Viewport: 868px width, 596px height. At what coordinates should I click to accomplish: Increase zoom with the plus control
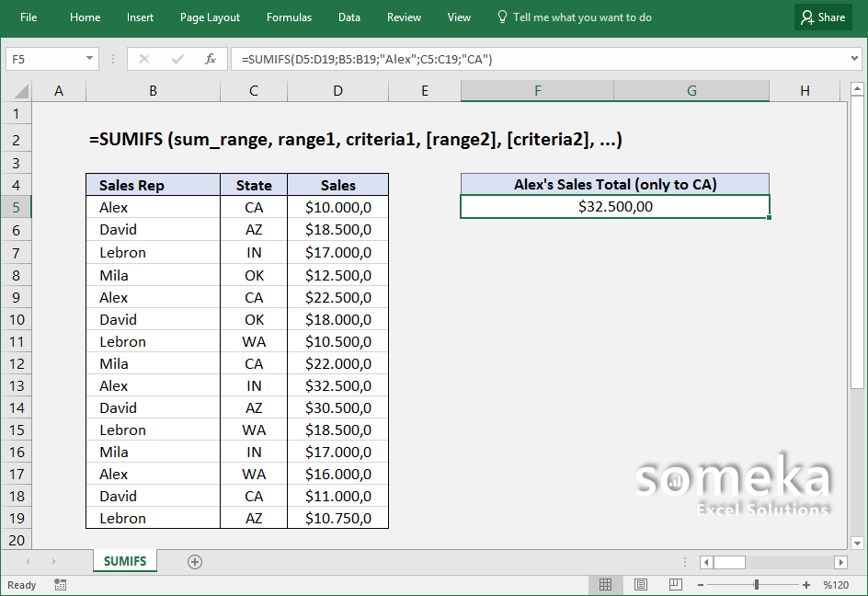tap(808, 585)
